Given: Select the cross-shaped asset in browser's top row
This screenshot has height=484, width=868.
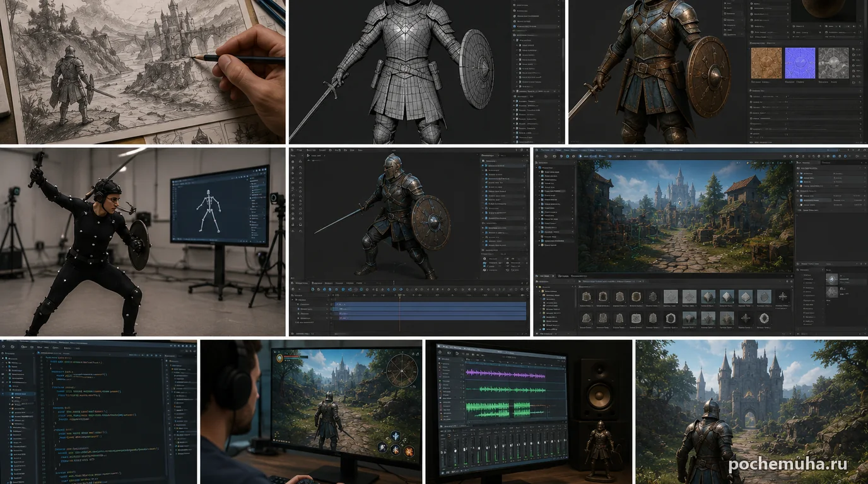Looking at the screenshot, I should (x=783, y=297).
